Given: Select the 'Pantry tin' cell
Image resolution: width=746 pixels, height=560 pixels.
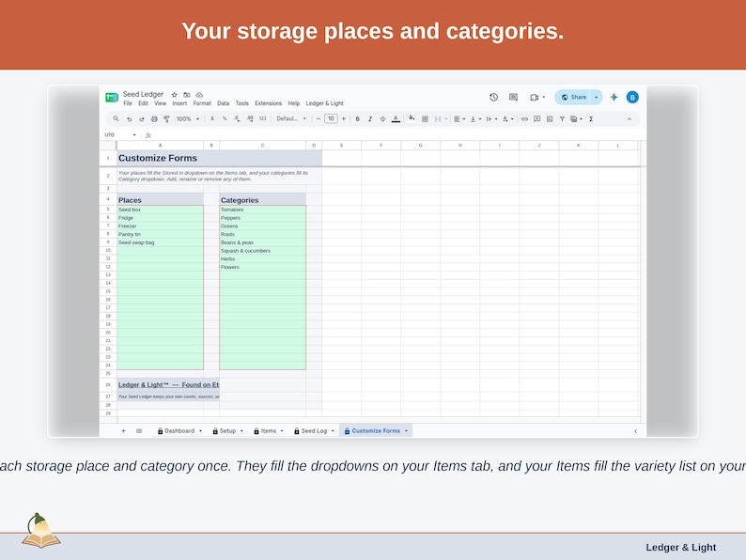Looking at the screenshot, I should pyautogui.click(x=161, y=234).
